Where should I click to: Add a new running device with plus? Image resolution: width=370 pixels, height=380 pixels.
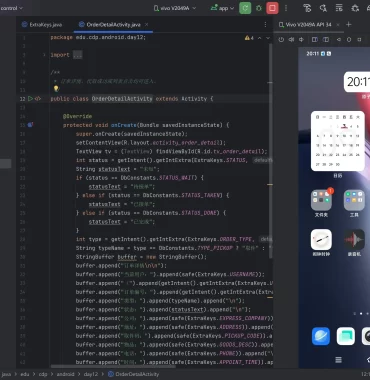click(349, 25)
